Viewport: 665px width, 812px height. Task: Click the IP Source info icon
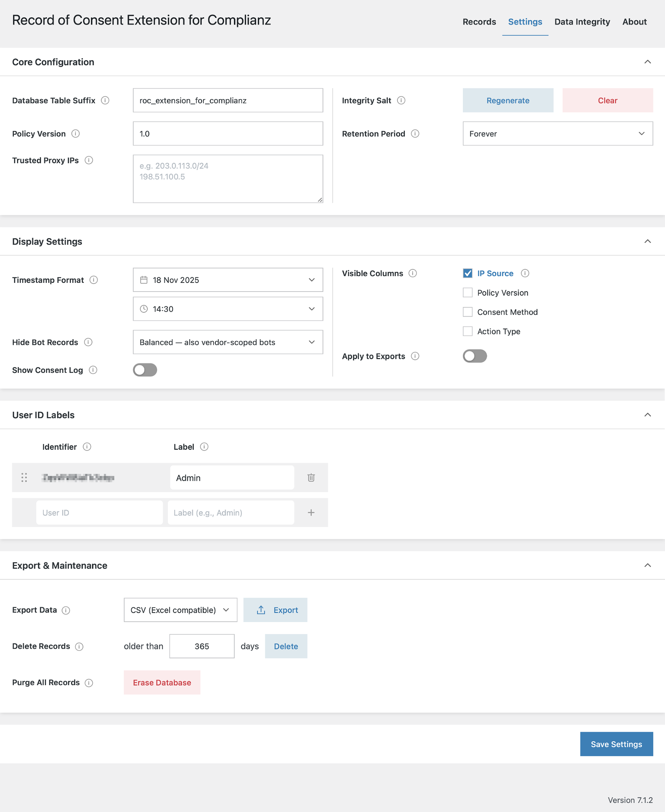pos(525,273)
